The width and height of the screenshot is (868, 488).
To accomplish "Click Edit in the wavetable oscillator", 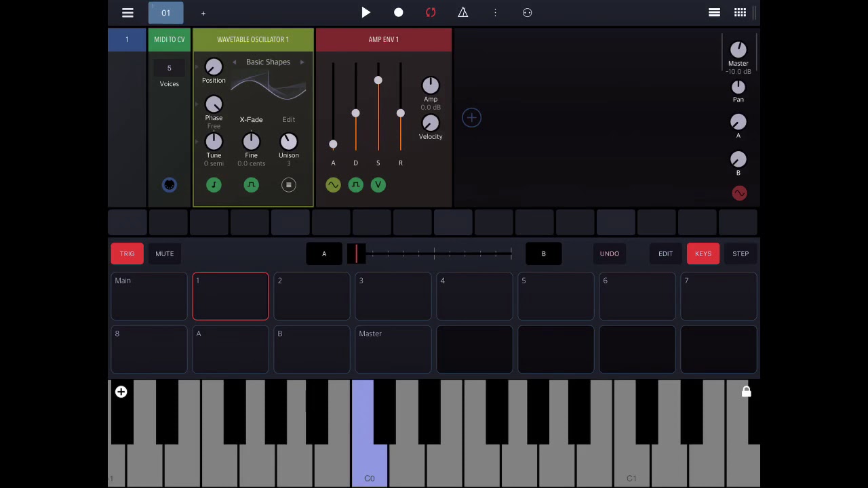I will (x=289, y=119).
